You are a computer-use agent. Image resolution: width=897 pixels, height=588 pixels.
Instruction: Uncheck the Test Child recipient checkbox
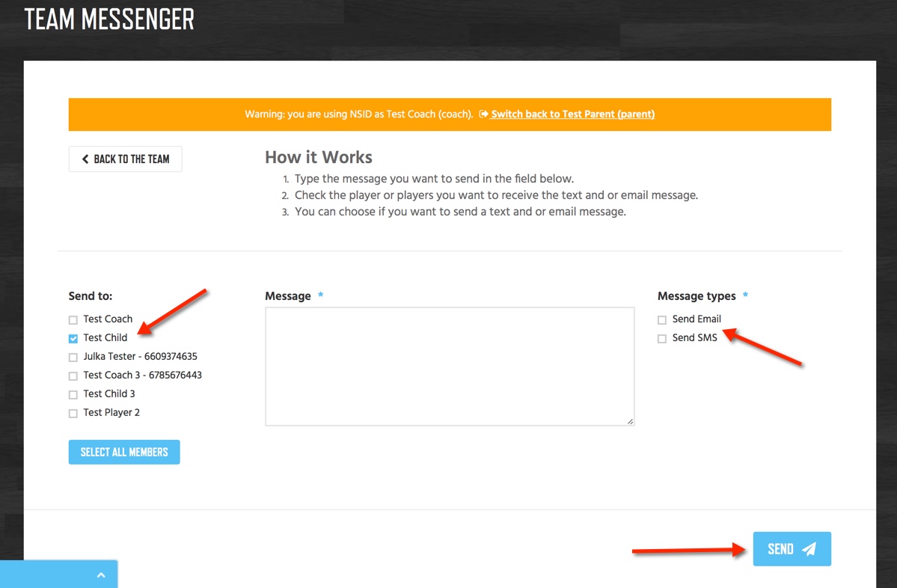pos(73,339)
